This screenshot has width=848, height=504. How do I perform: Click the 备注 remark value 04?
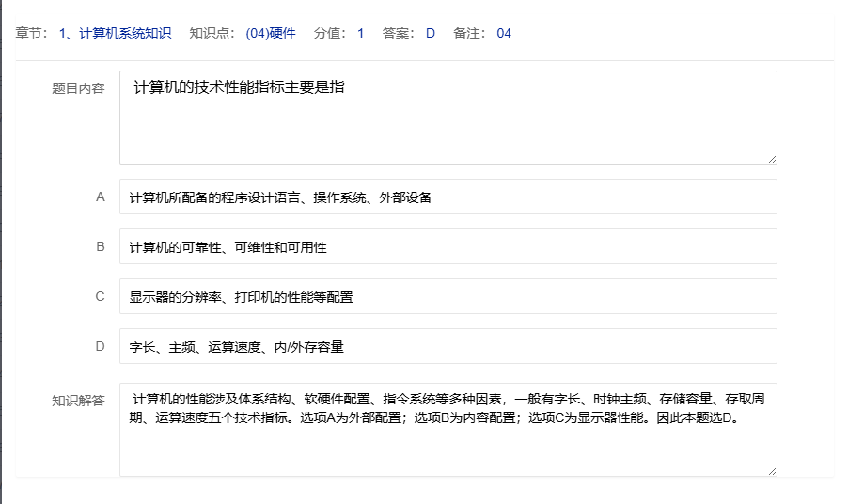coord(504,34)
